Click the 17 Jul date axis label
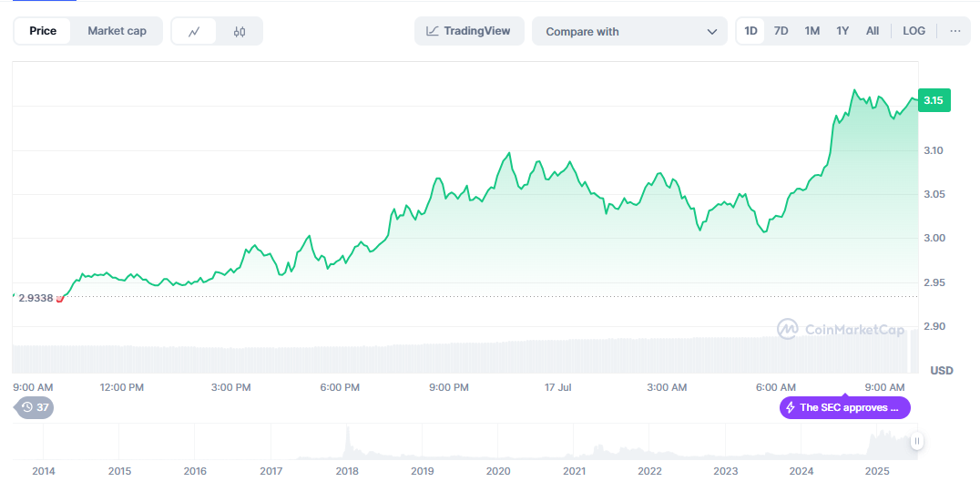 click(x=557, y=387)
